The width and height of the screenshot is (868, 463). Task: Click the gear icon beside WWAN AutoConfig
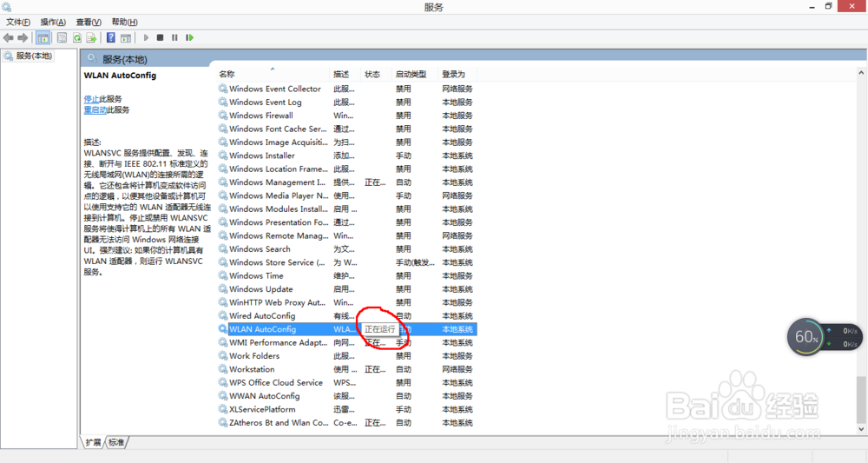pyautogui.click(x=222, y=396)
